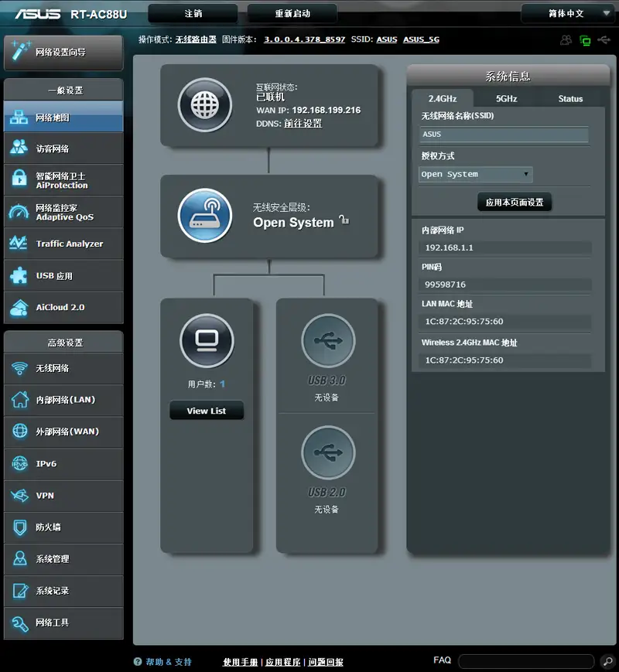The height and width of the screenshot is (672, 619).
Task: Click the Adaptive QoS gauge icon
Action: pyautogui.click(x=19, y=212)
